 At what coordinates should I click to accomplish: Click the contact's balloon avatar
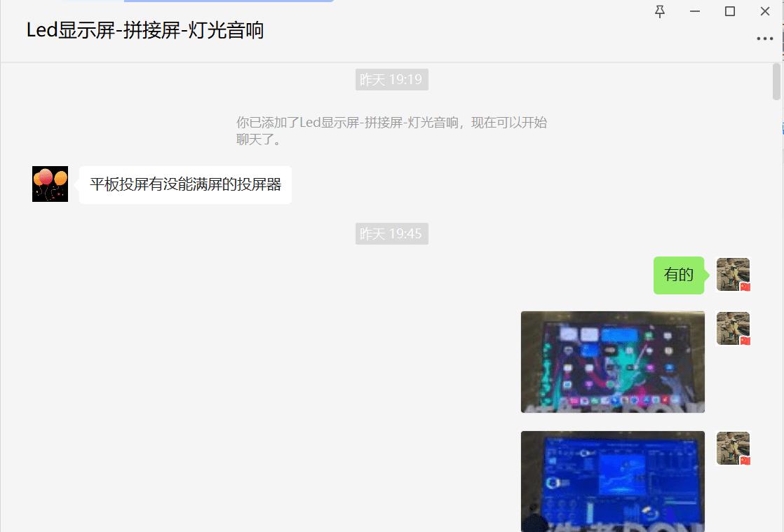coord(49,185)
